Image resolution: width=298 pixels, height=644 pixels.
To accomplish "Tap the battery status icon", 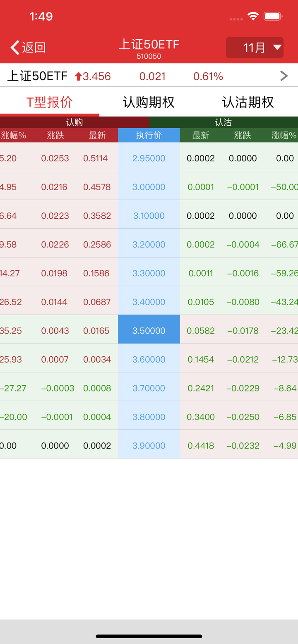I will coord(273,17).
